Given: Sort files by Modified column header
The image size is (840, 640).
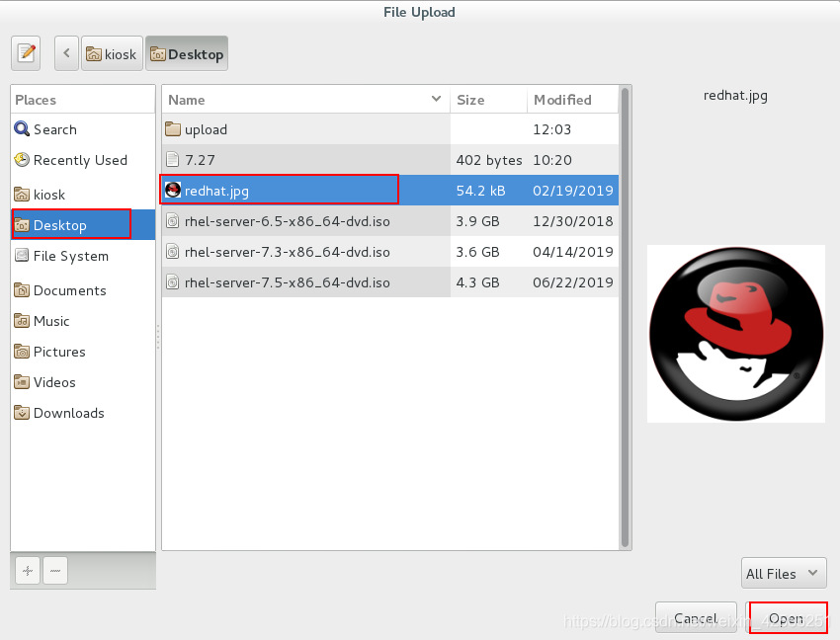Looking at the screenshot, I should (x=572, y=100).
